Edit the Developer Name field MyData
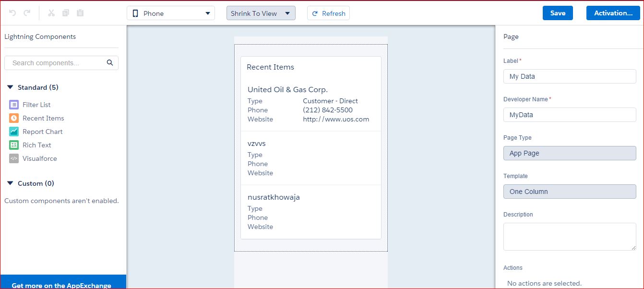The image size is (644, 289). click(570, 115)
